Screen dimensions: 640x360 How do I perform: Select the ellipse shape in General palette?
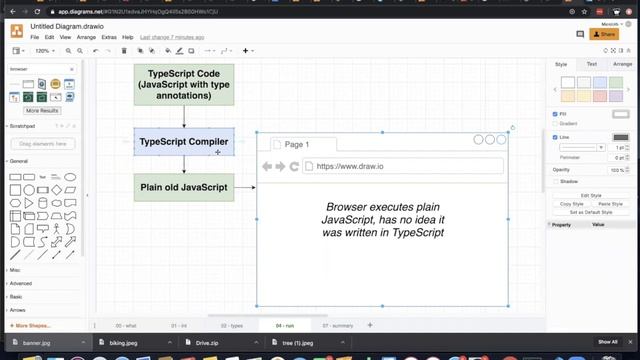[x=70, y=177]
